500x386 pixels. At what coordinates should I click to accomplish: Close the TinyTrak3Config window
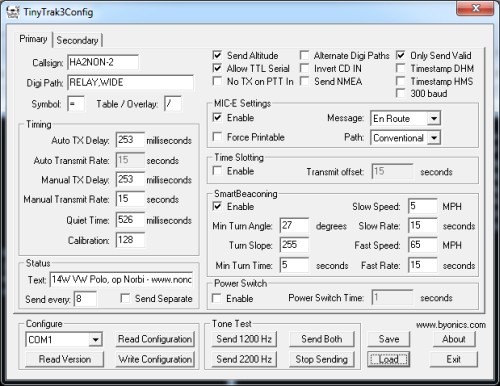pos(475,8)
